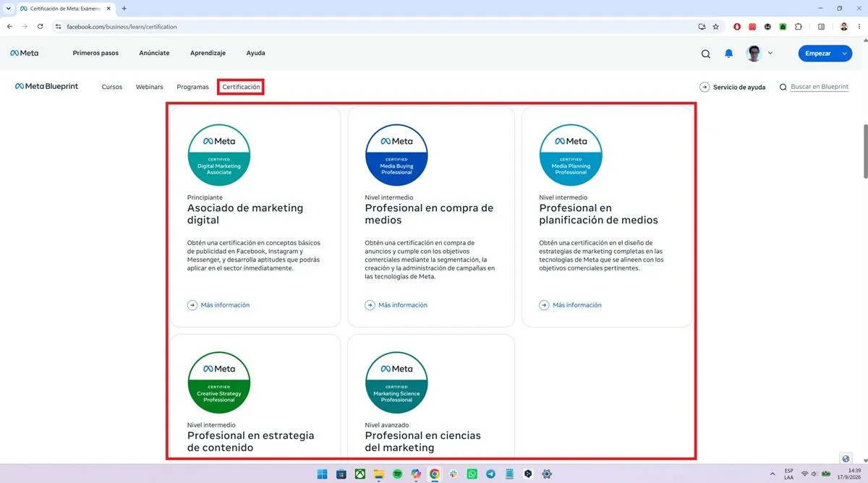Click the red Opera-style extension icon
The width and height of the screenshot is (868, 483).
pos(737,27)
